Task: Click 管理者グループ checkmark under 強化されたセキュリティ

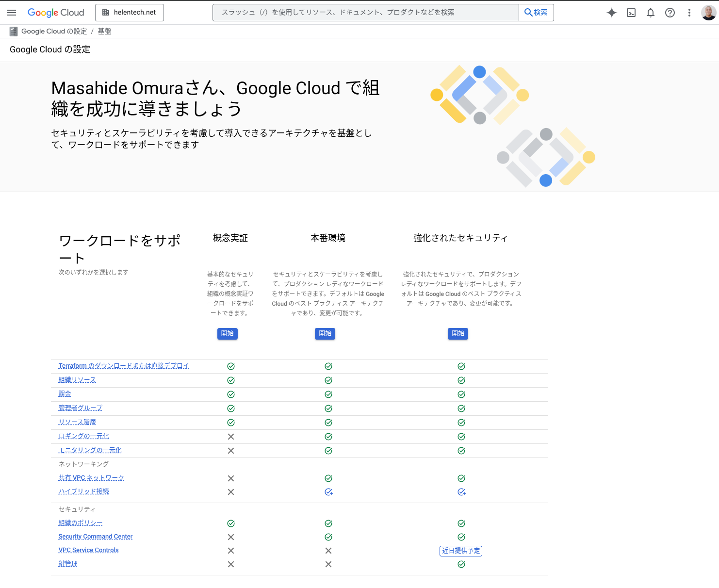Action: (x=461, y=408)
